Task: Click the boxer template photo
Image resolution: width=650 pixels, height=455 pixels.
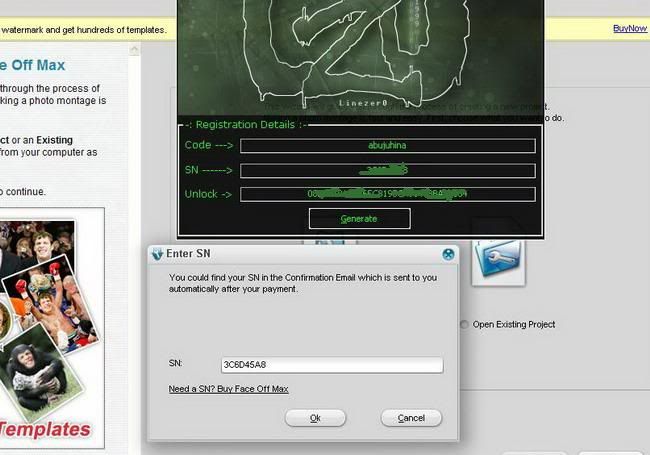Action: point(50,303)
